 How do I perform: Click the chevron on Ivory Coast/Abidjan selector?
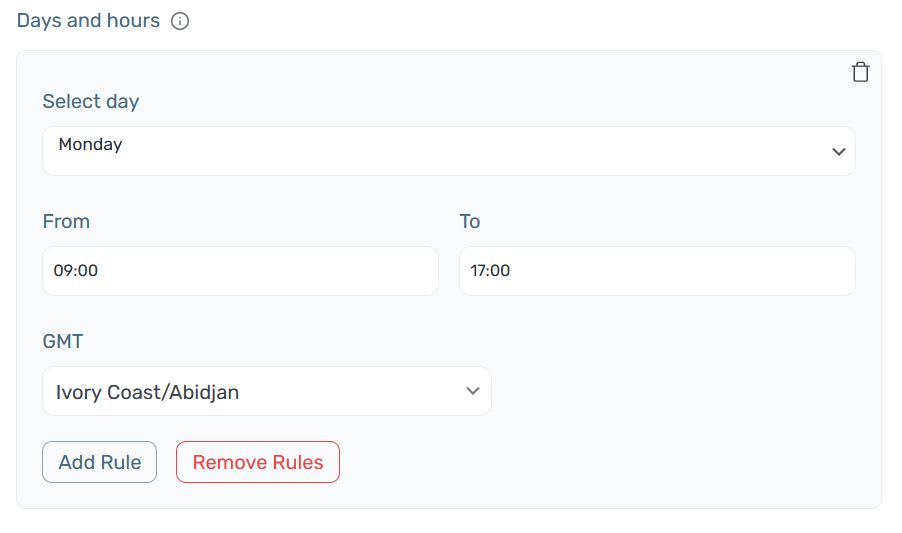[x=473, y=391]
